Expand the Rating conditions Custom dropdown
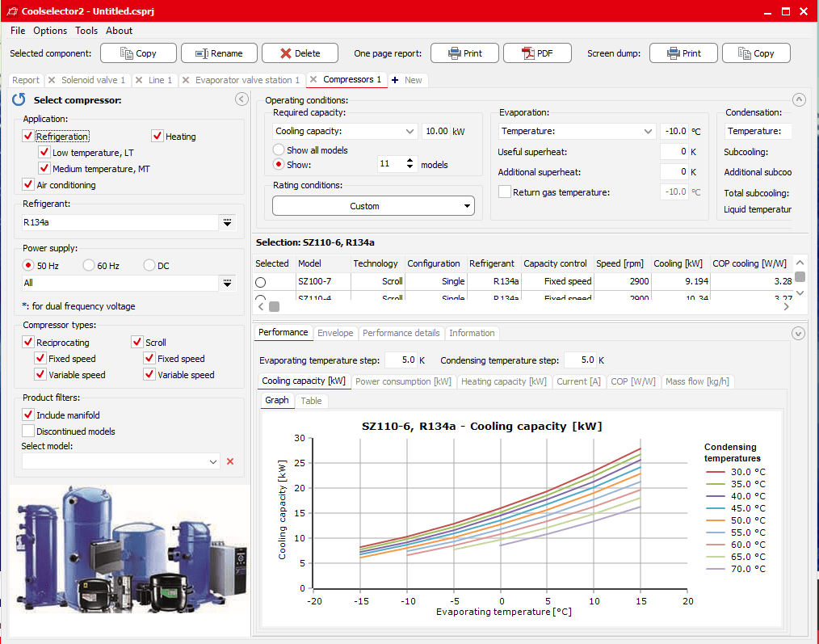819x644 pixels. 373,206
